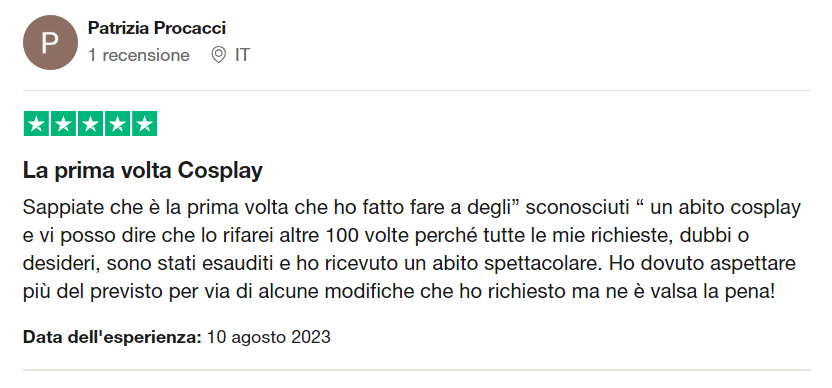
Task: Click the phrase "valsa la pena!"
Action: 717,292
